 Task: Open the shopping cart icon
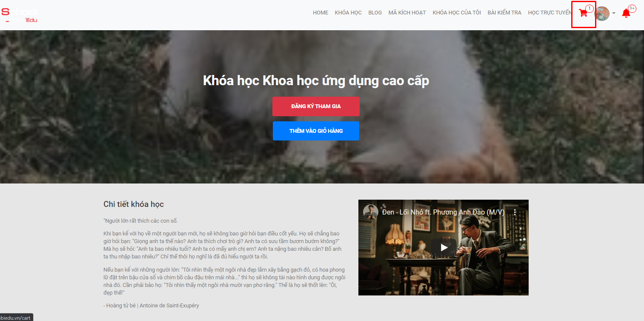coord(583,13)
